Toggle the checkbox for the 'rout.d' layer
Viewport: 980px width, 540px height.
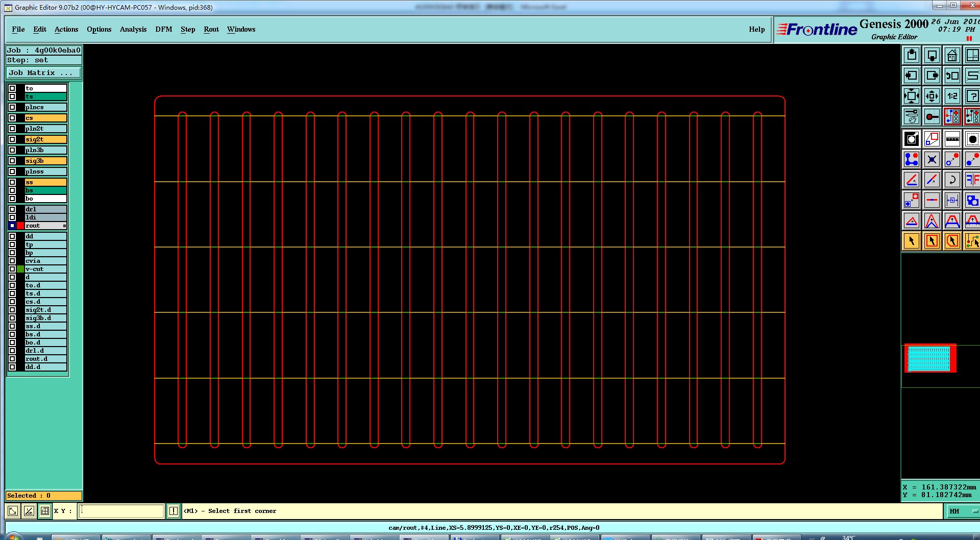(12, 359)
